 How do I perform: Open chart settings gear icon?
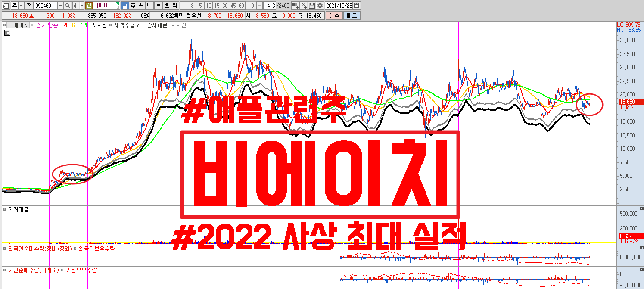click(x=320, y=6)
